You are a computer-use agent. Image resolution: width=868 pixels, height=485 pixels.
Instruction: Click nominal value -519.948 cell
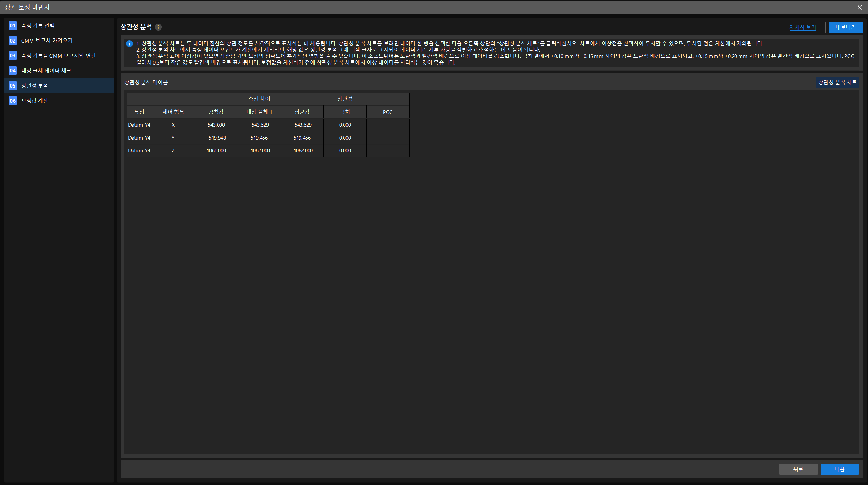coord(216,138)
